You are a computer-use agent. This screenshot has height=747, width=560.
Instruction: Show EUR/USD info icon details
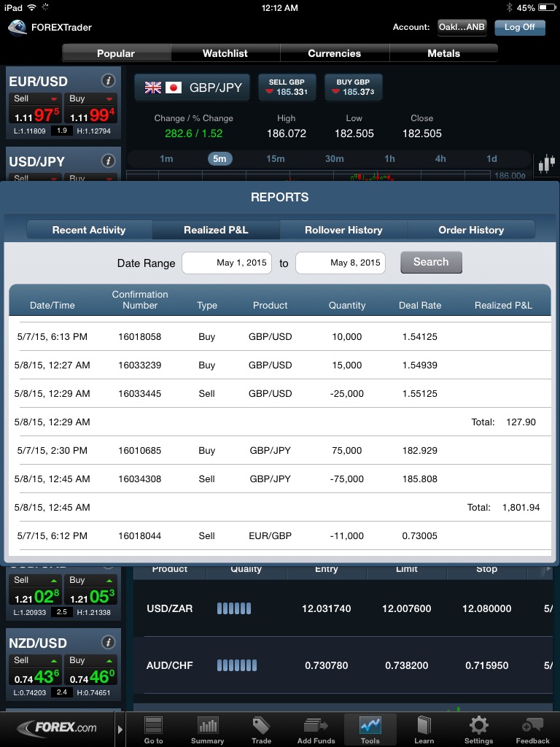click(108, 81)
